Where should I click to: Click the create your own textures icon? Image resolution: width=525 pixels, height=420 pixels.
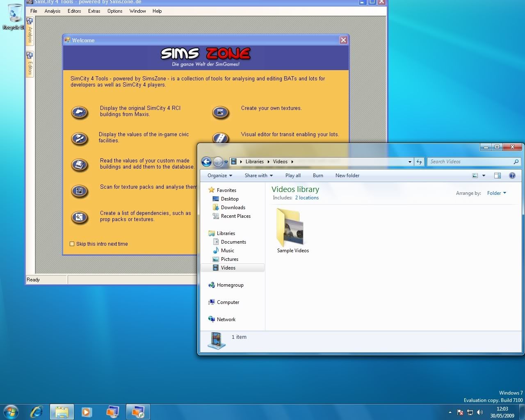pos(220,112)
